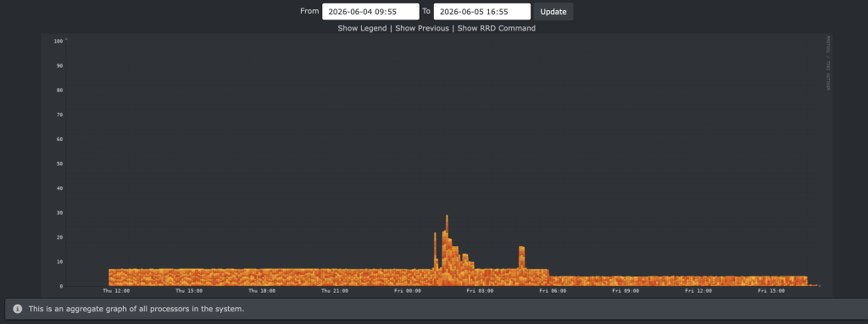
Task: Click the 50 value on Y axis
Action: click(x=60, y=164)
